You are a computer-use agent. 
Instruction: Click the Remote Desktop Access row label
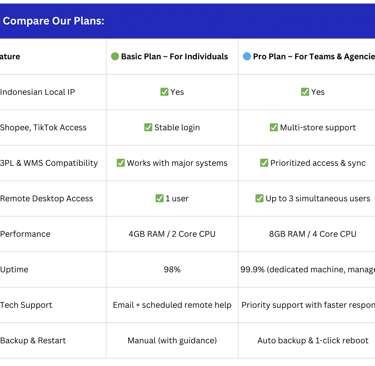46,198
